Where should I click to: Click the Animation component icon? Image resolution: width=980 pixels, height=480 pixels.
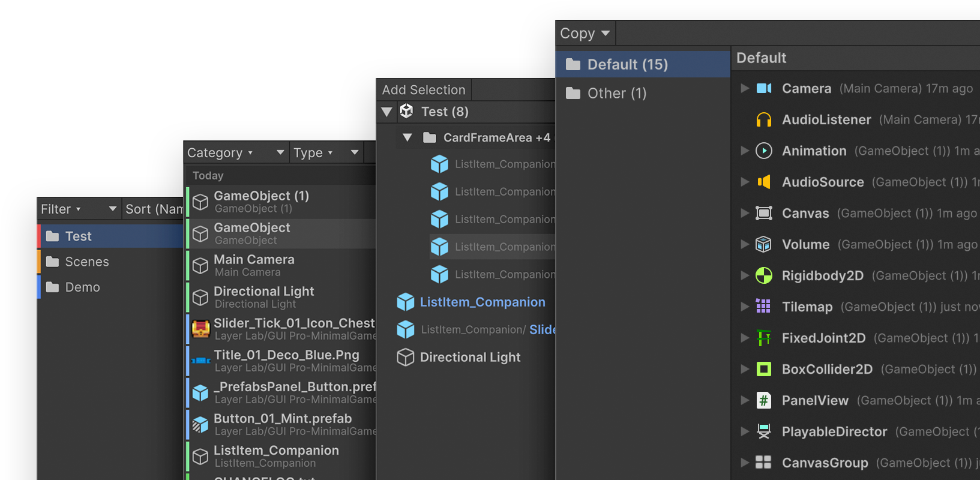pyautogui.click(x=763, y=151)
